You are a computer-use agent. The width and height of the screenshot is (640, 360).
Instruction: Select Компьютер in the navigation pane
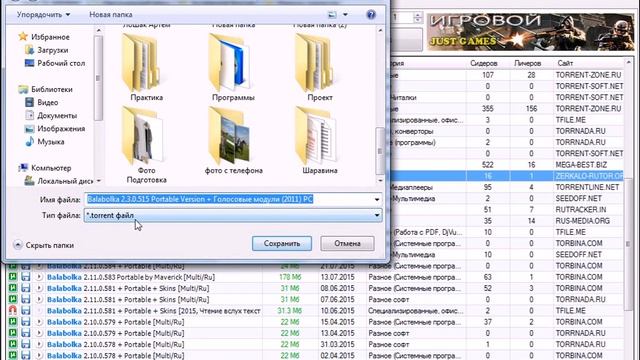pyautogui.click(x=45, y=168)
